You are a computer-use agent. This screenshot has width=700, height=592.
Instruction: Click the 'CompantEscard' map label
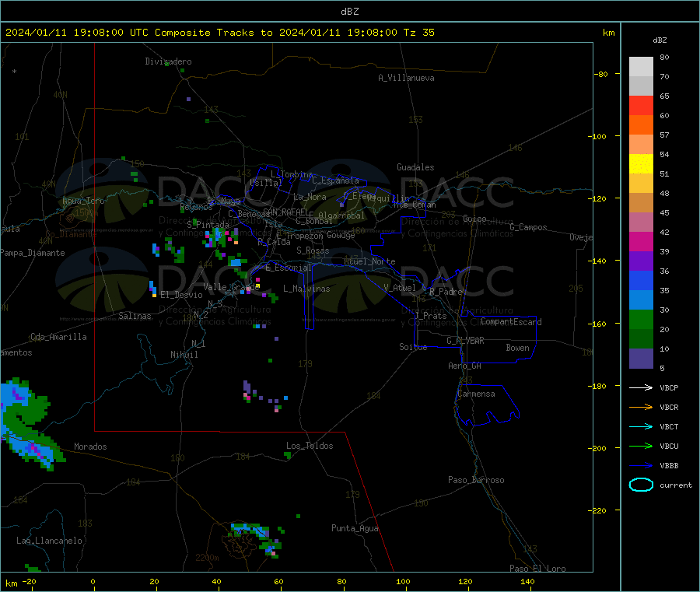(x=511, y=321)
